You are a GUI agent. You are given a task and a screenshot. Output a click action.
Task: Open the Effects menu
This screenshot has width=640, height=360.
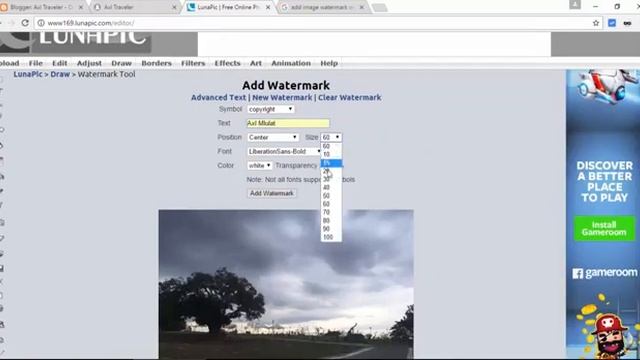(227, 63)
